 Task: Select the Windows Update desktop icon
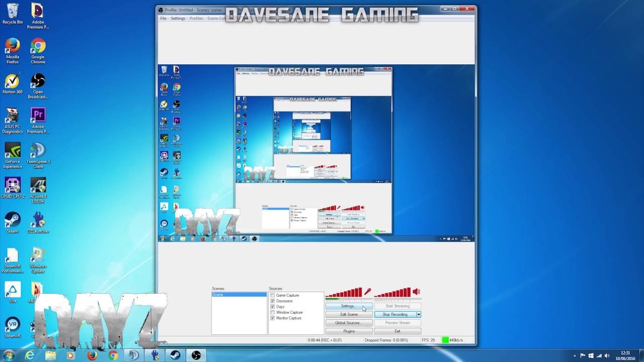click(38, 260)
